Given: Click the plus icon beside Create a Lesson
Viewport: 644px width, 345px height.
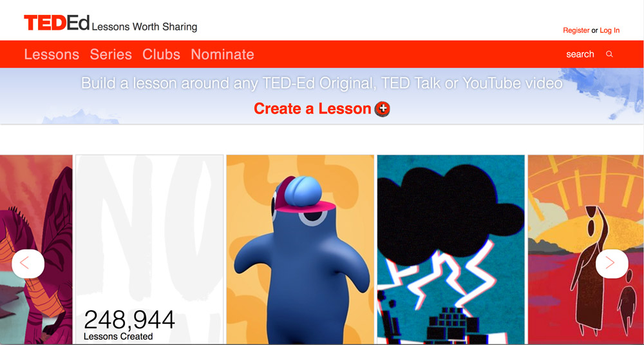Looking at the screenshot, I should [383, 109].
